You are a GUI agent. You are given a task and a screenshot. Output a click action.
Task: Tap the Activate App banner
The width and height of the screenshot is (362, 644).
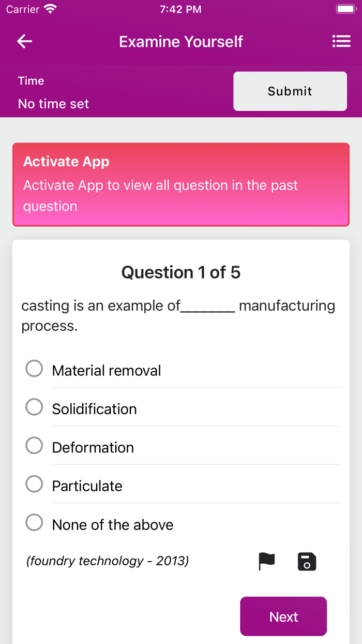click(181, 184)
